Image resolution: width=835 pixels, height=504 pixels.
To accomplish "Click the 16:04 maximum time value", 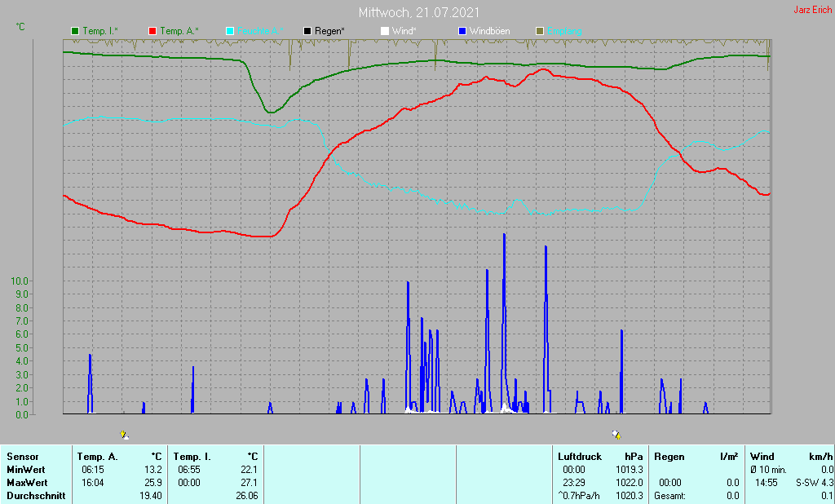I will [x=93, y=483].
